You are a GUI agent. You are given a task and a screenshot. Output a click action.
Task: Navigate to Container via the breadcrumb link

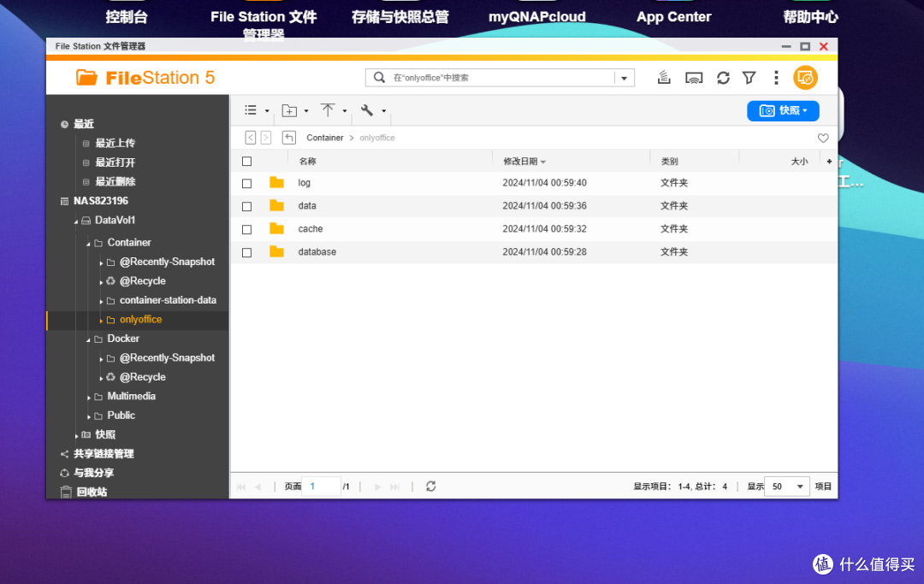tap(325, 137)
